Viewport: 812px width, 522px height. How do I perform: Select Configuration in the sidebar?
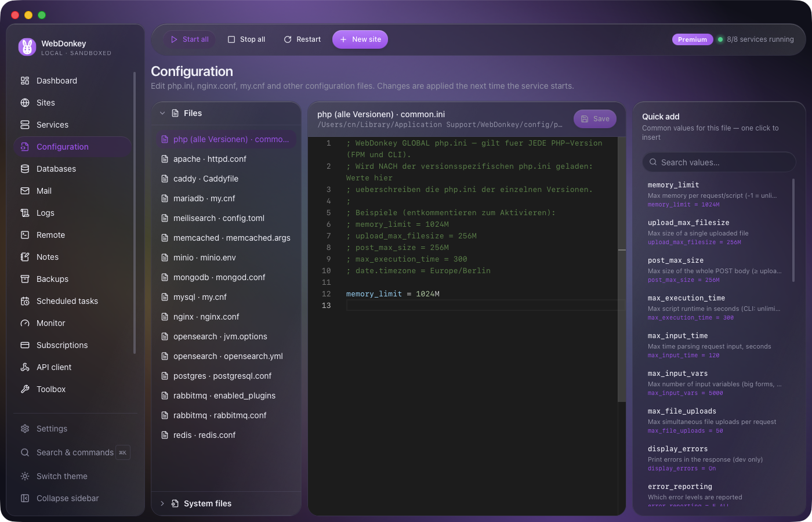pos(72,147)
